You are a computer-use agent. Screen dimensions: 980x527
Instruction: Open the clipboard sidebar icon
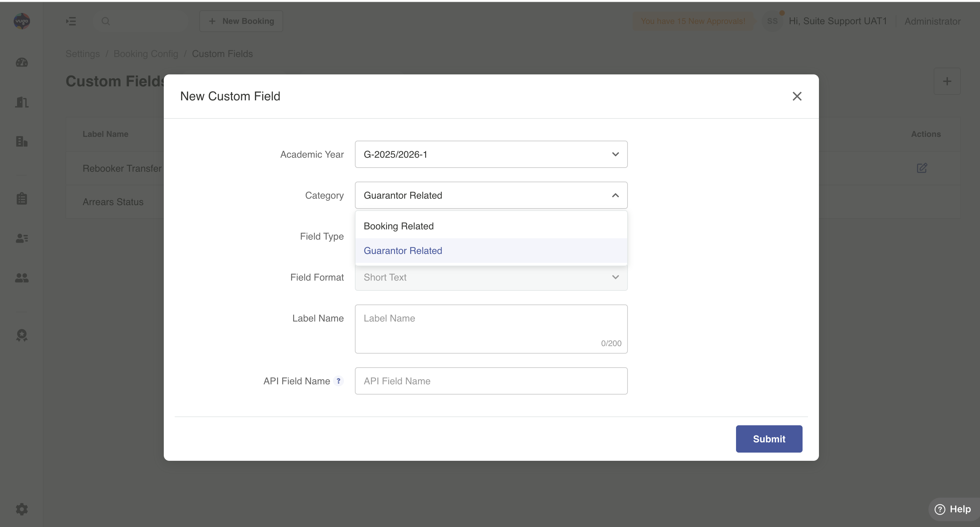click(22, 199)
